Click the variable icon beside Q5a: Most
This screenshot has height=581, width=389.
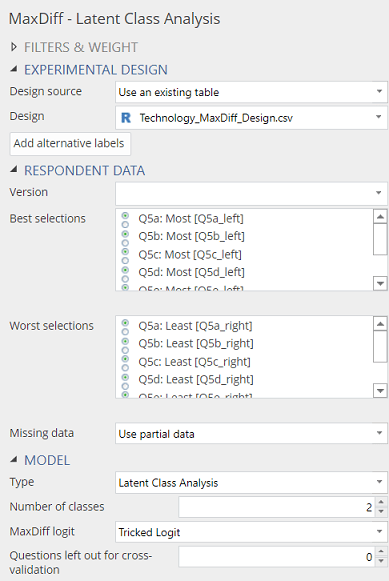pyautogui.click(x=125, y=220)
